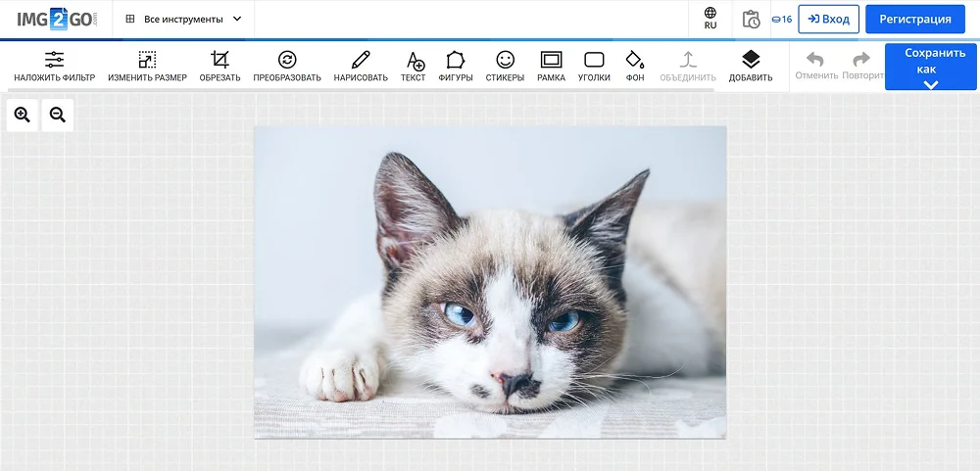
Task: Zoom out of the canvas
Action: click(58, 116)
